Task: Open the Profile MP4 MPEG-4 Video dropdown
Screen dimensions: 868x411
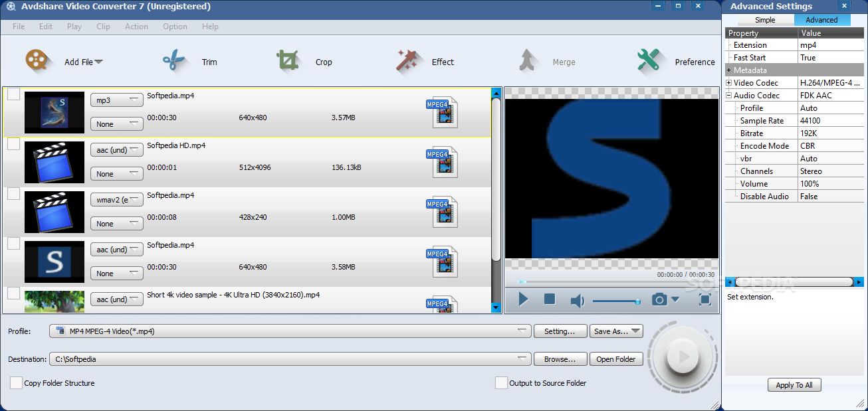Action: (x=290, y=331)
